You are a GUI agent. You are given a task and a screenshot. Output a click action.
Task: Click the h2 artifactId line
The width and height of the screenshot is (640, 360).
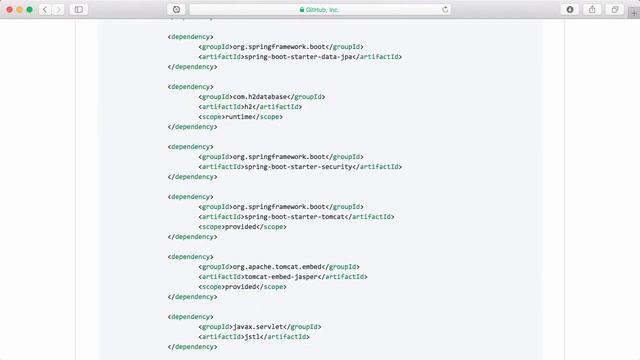[250, 107]
